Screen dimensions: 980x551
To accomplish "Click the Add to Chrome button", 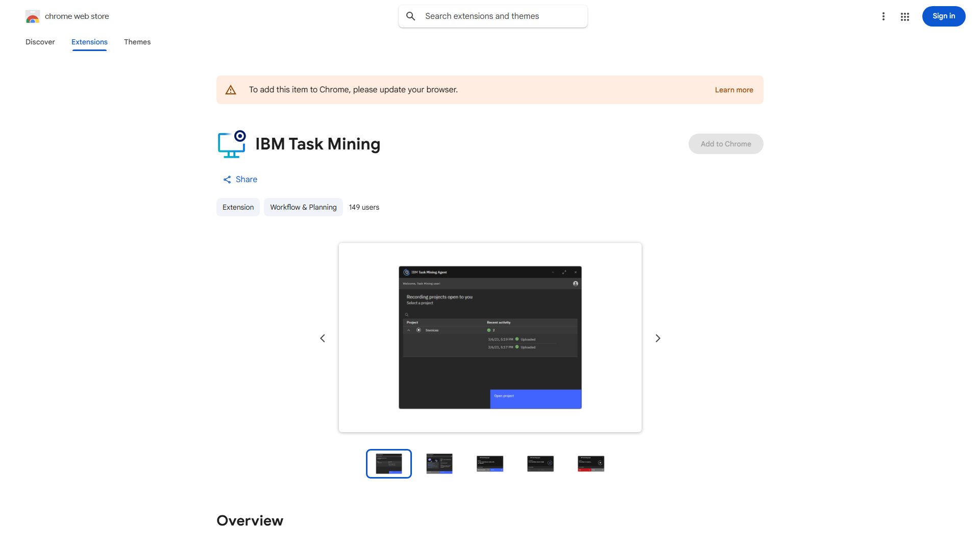I will point(725,144).
